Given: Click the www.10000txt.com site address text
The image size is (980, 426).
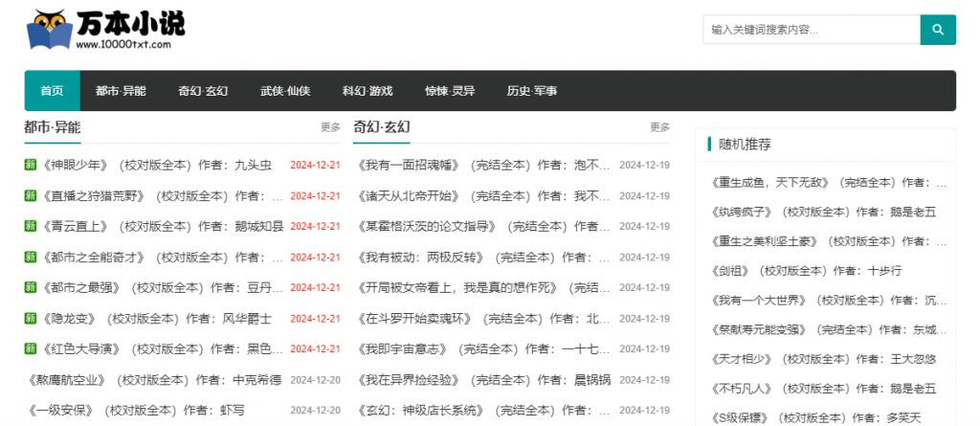Looking at the screenshot, I should click(x=123, y=44).
